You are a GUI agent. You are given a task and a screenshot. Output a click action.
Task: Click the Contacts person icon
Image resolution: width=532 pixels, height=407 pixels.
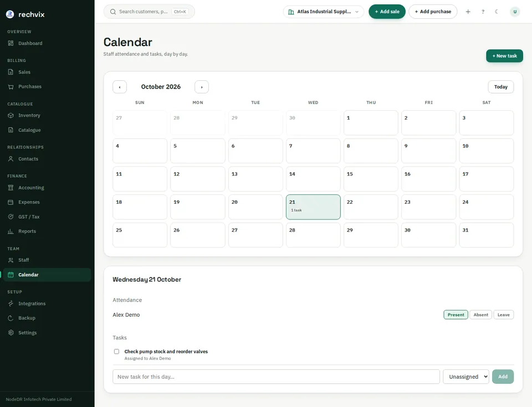[11, 159]
